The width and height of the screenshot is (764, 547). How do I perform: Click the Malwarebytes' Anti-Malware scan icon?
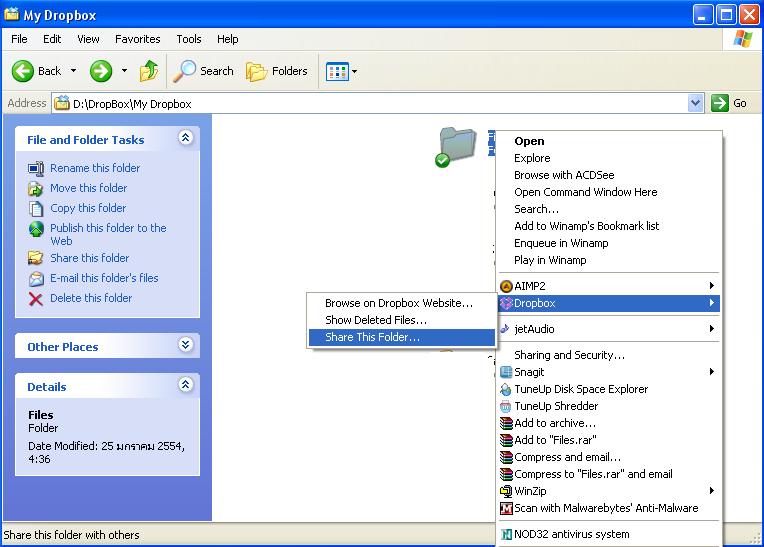pyautogui.click(x=506, y=509)
